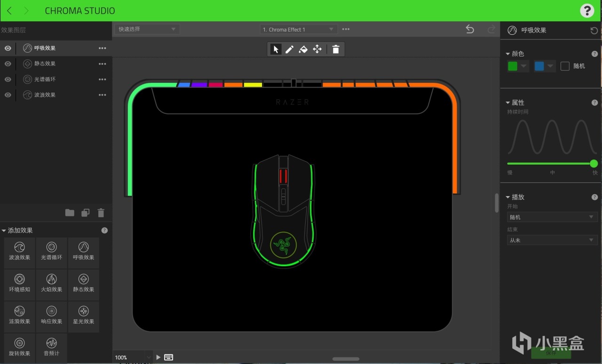Select the 光谱循环 layer in the layer list
Viewport: 602px width, 364px height.
(x=56, y=79)
